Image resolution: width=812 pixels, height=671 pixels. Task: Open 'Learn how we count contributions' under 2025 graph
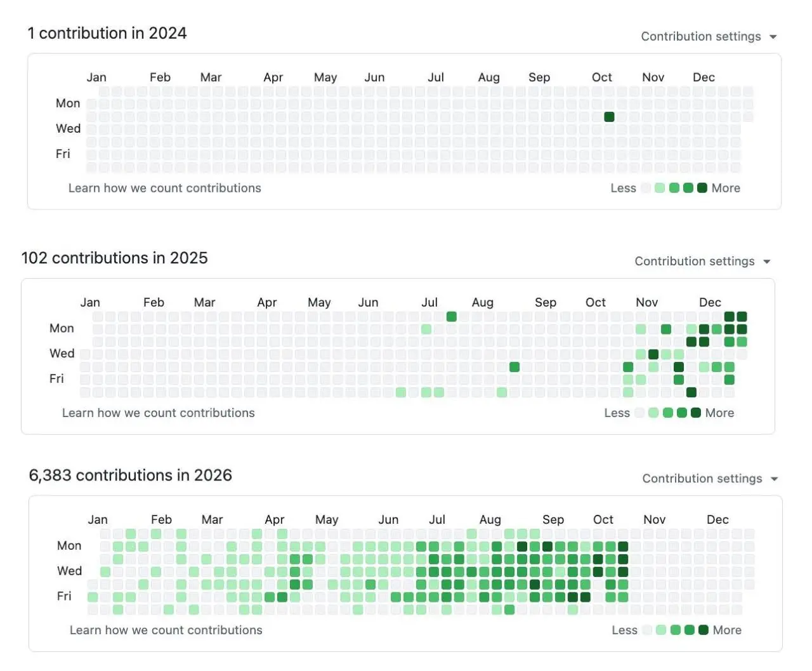click(x=159, y=413)
